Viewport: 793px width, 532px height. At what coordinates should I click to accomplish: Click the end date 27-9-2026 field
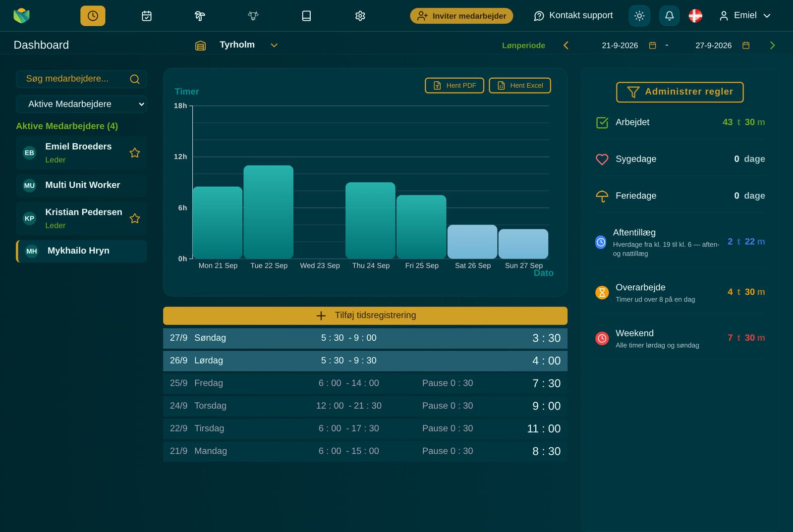click(x=713, y=46)
